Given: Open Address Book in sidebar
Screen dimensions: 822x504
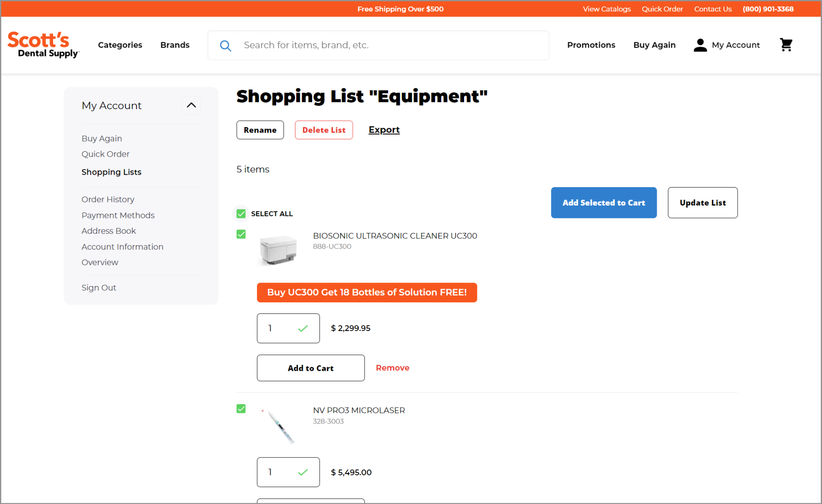Looking at the screenshot, I should coord(109,231).
